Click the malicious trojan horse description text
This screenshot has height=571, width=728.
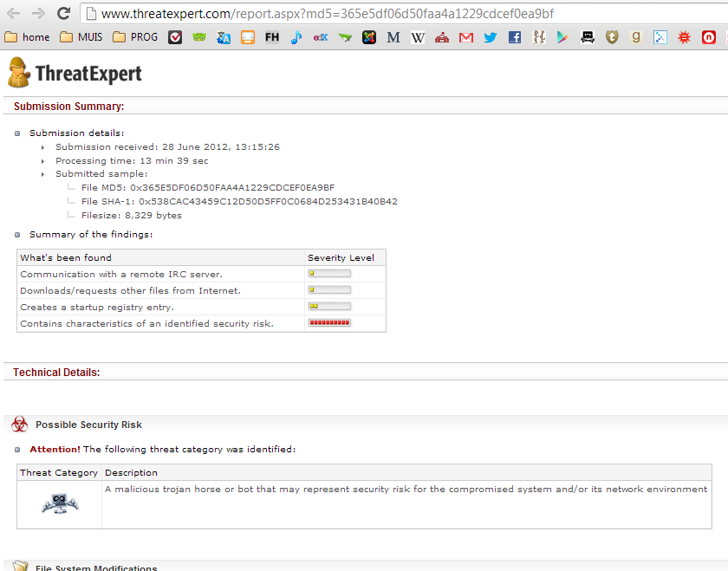click(x=406, y=490)
